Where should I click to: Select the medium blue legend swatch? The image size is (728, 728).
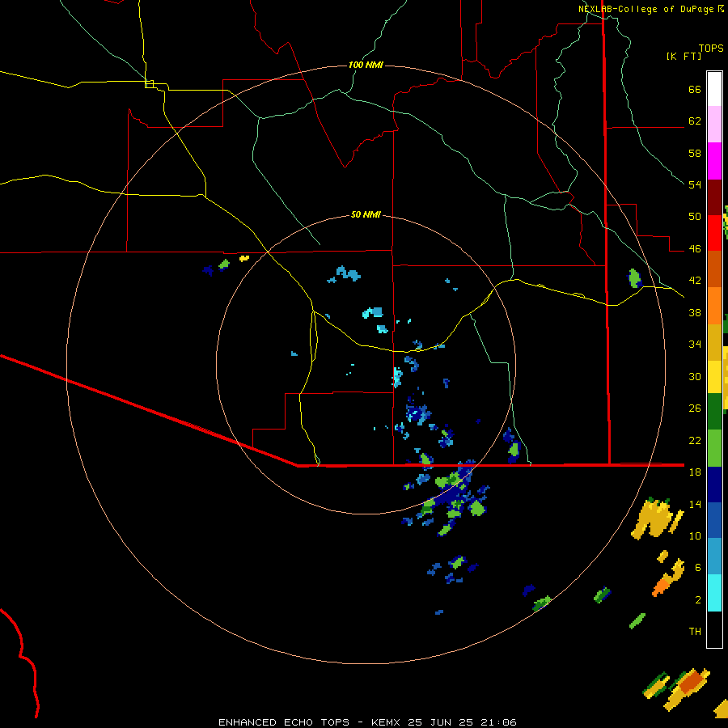point(714,520)
